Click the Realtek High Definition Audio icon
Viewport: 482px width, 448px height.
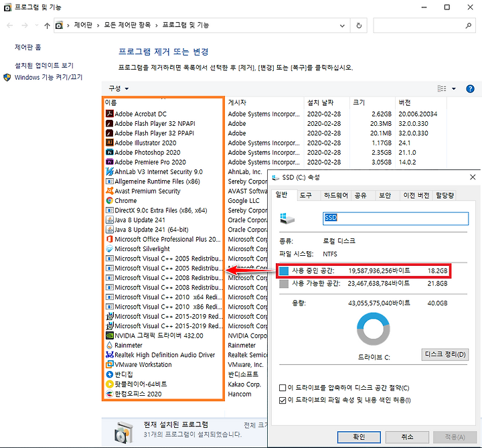(x=109, y=355)
